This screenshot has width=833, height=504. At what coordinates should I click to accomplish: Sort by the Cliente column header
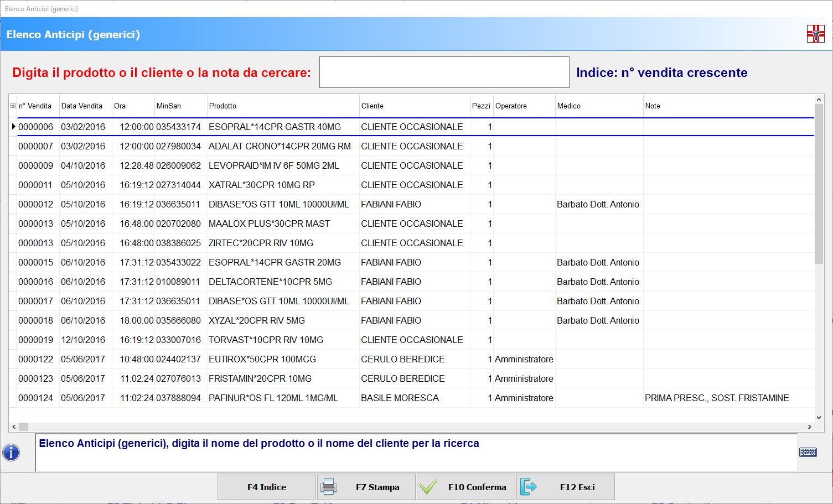coord(372,106)
